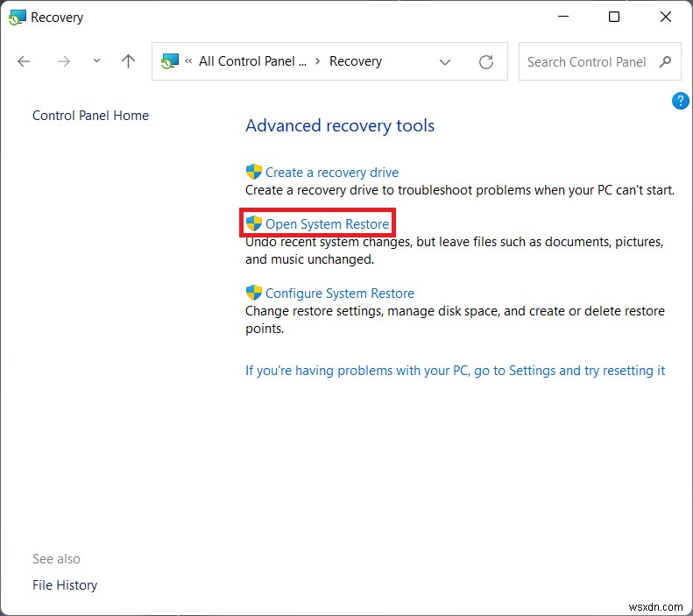Open help via the blue question mark

click(x=680, y=101)
